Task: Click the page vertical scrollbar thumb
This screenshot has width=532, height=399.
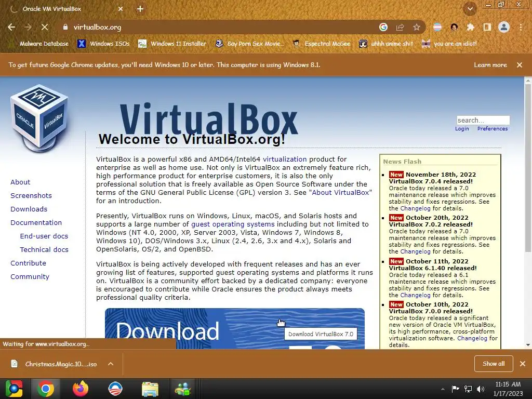Action: [x=528, y=168]
